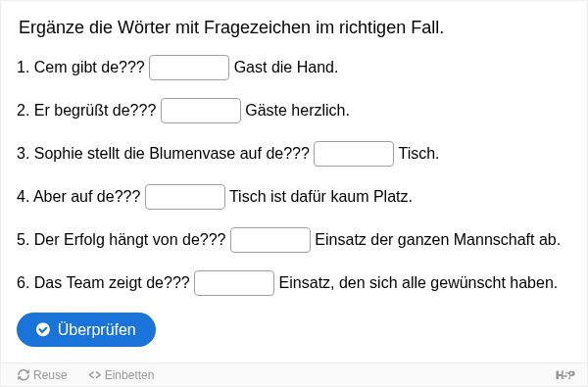This screenshot has width=588, height=387.
Task: Click the text 'Tisch ist dafür kaum Platz.'
Action: click(320, 197)
